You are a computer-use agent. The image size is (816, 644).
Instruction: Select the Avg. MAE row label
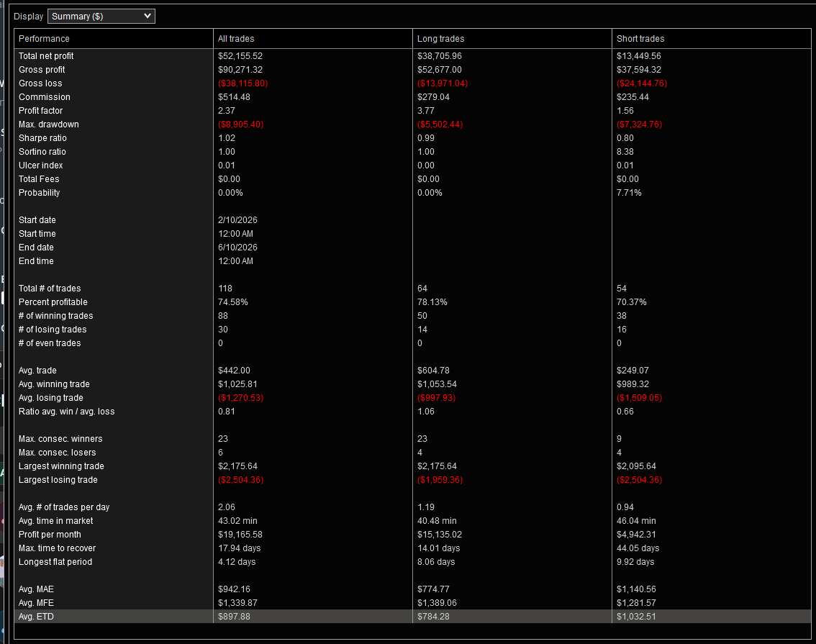[36, 589]
